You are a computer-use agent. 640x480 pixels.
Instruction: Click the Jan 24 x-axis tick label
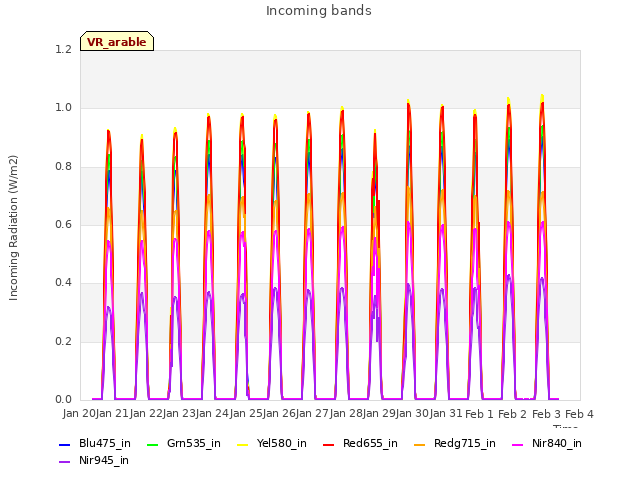pos(212,413)
